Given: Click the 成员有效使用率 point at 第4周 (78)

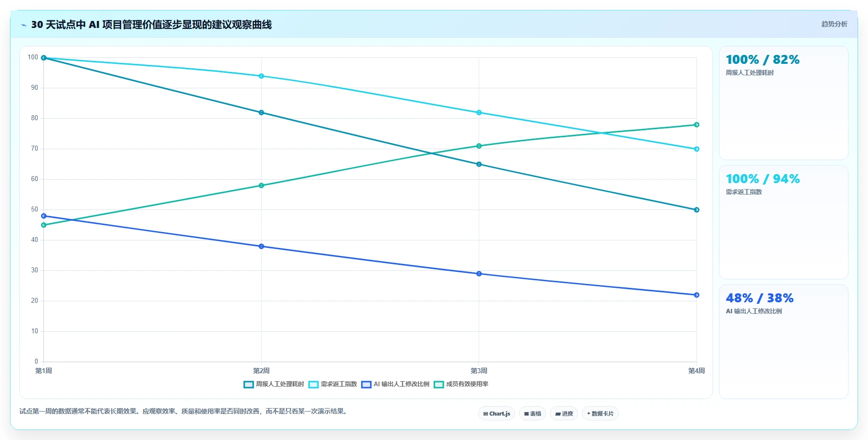Looking at the screenshot, I should pyautogui.click(x=696, y=125).
